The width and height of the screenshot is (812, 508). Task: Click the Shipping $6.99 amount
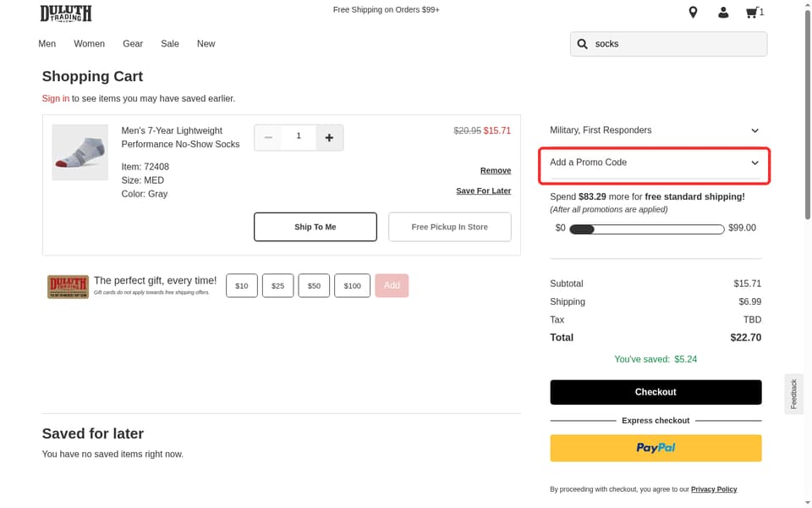point(750,301)
